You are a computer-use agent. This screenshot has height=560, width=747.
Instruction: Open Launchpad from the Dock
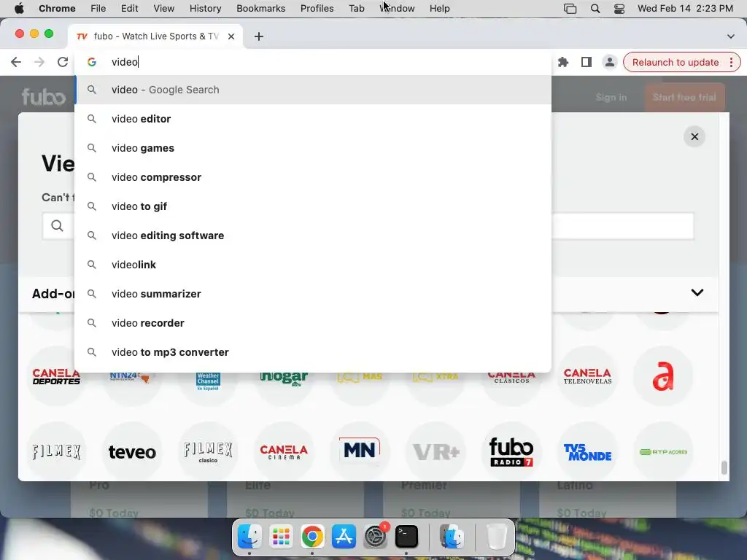(281, 537)
